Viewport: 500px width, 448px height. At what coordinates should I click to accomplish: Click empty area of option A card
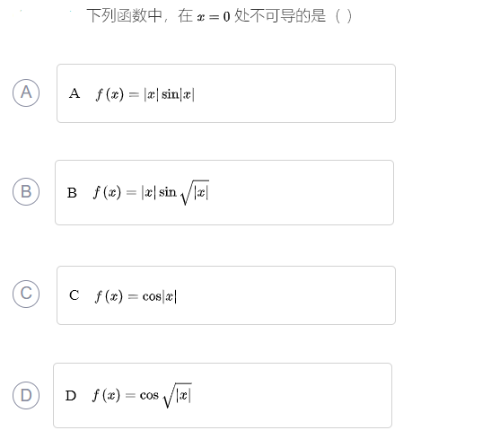(x=294, y=93)
